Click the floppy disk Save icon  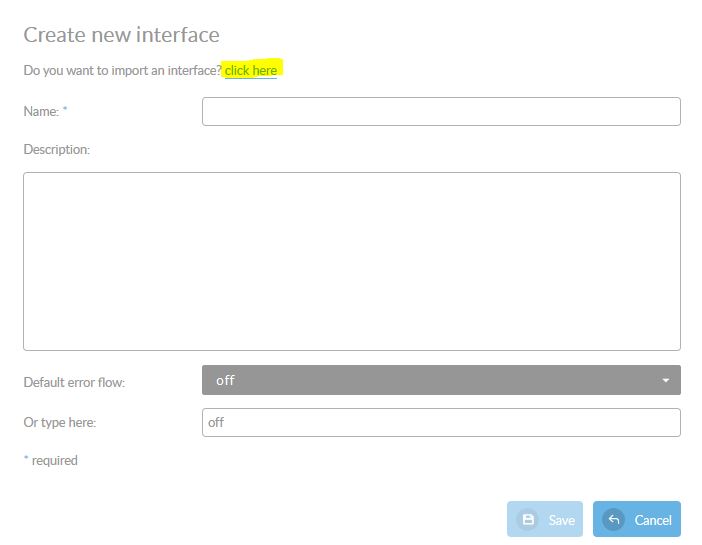pyautogui.click(x=528, y=520)
